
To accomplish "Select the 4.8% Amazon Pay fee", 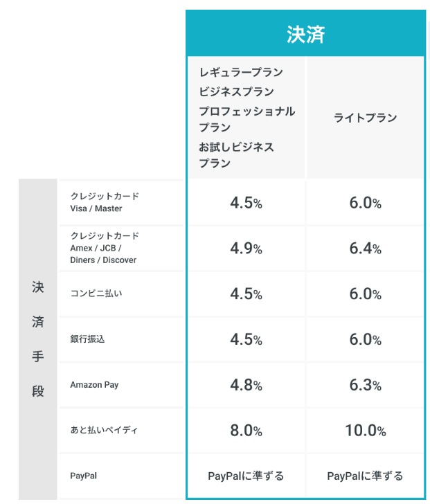I will (x=246, y=386).
